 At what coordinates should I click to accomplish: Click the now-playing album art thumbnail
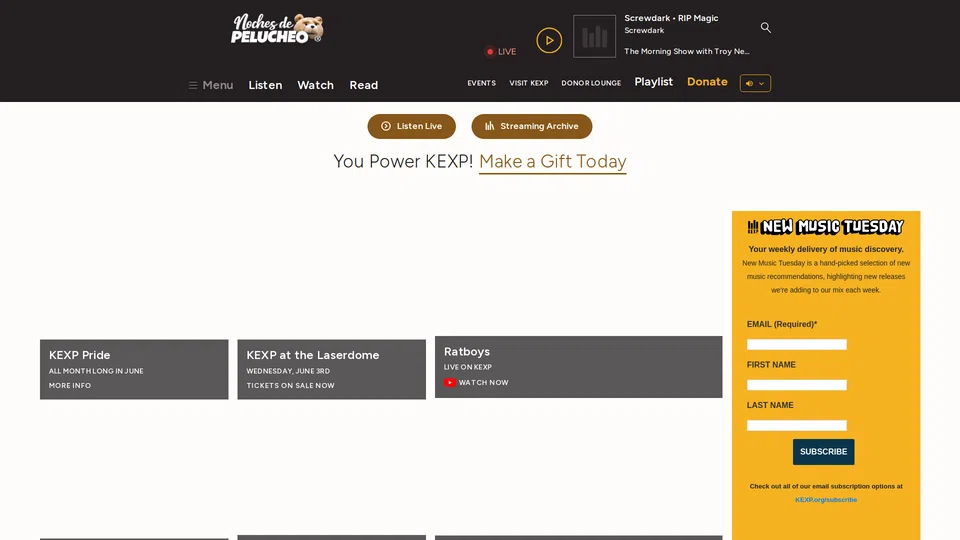click(x=594, y=37)
